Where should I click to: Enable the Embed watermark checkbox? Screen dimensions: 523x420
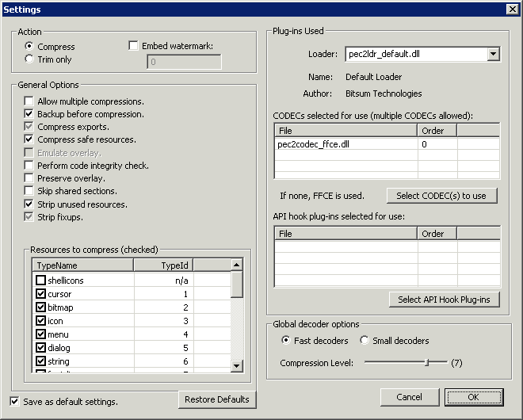click(134, 47)
